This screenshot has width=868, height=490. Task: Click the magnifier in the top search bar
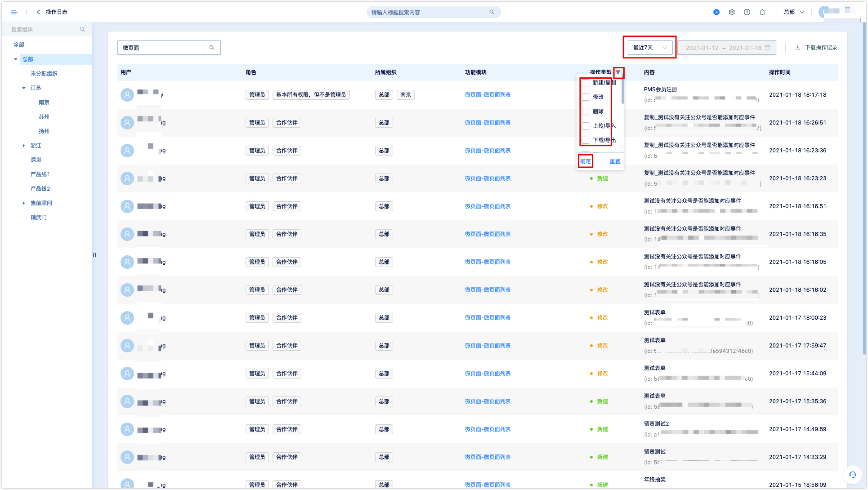point(492,12)
